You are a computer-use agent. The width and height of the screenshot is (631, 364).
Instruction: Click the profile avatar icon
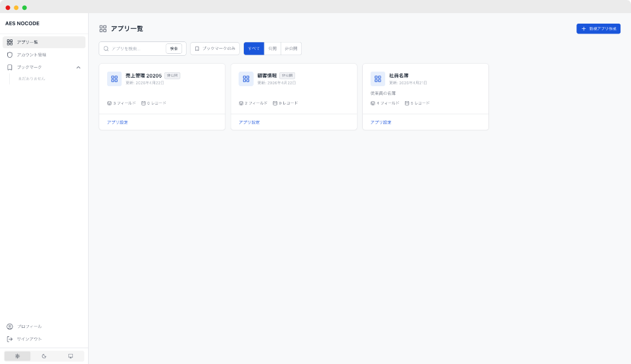click(10, 327)
